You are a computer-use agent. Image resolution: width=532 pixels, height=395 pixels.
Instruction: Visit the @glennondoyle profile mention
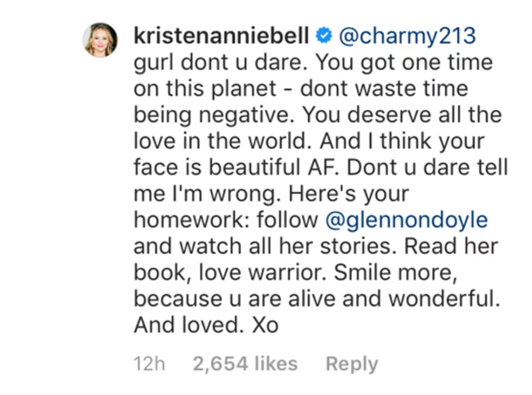coord(406,220)
